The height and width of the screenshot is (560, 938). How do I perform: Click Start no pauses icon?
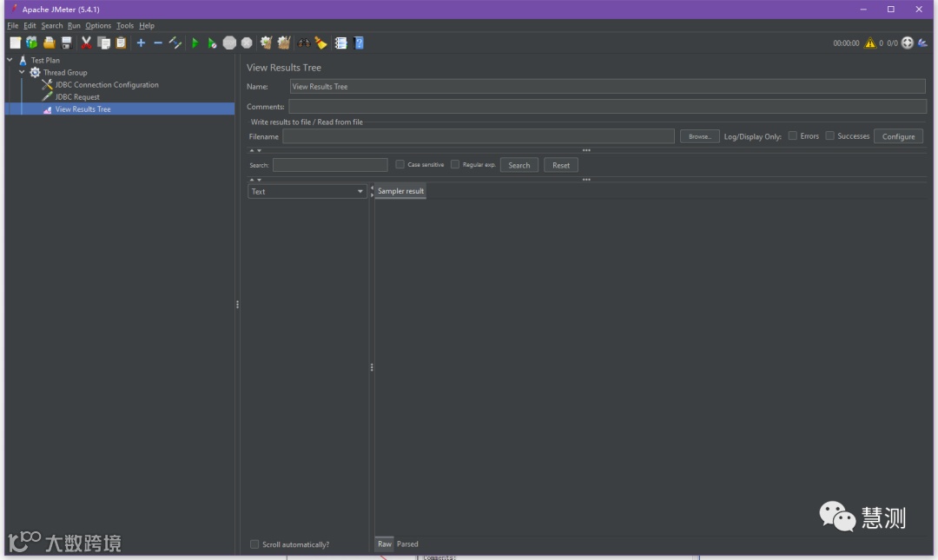click(x=212, y=43)
